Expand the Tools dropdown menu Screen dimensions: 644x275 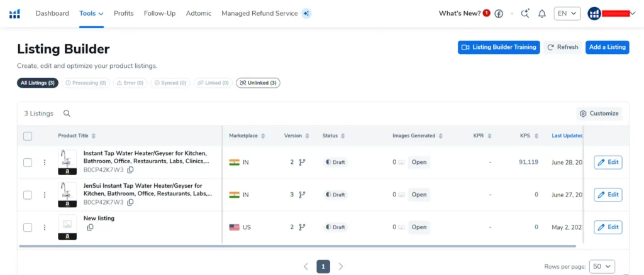point(91,13)
